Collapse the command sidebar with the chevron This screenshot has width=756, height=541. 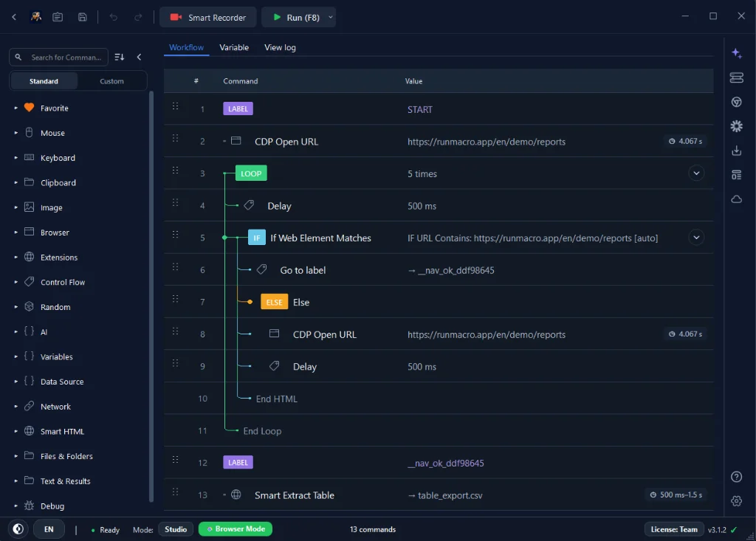pos(140,58)
